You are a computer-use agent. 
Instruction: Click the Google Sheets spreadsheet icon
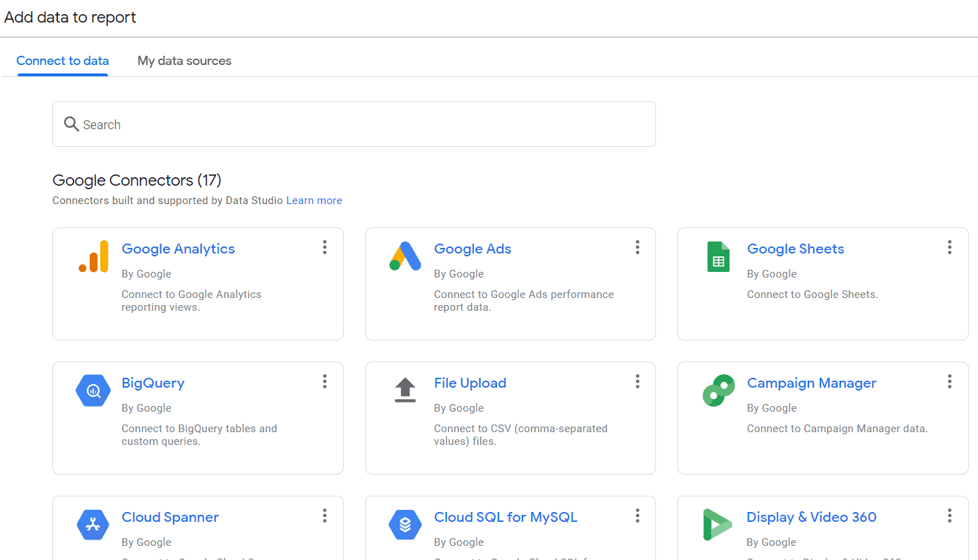718,257
